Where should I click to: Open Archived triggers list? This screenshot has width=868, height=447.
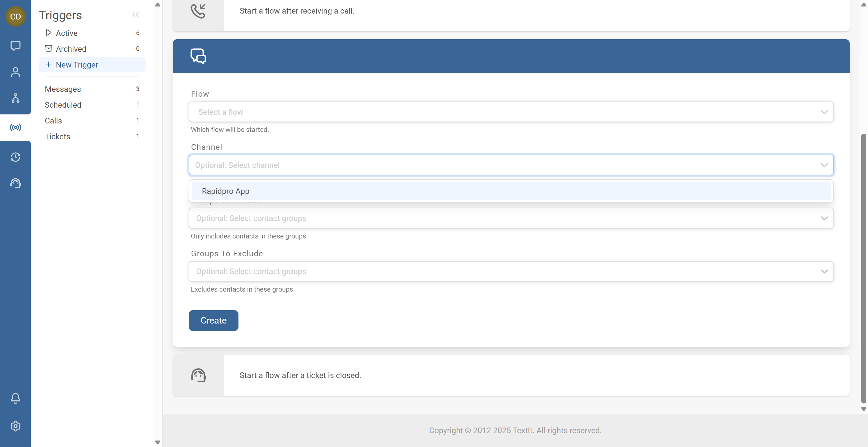click(x=71, y=49)
